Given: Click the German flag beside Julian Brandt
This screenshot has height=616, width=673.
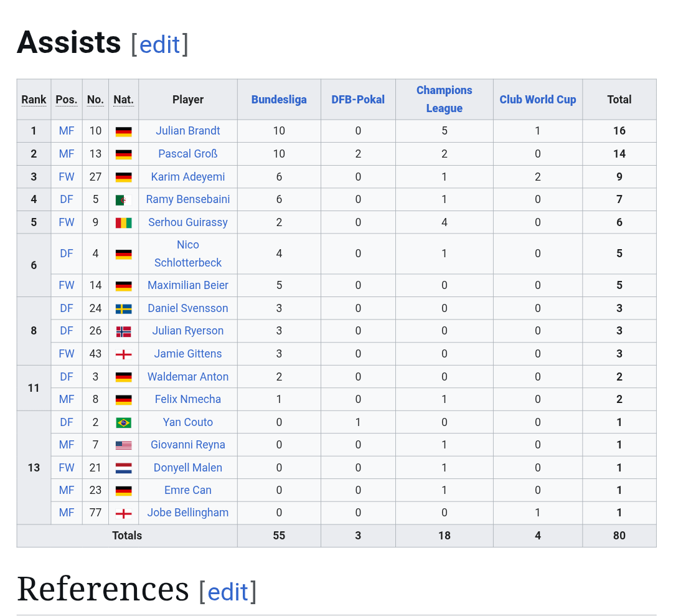Looking at the screenshot, I should [x=123, y=131].
